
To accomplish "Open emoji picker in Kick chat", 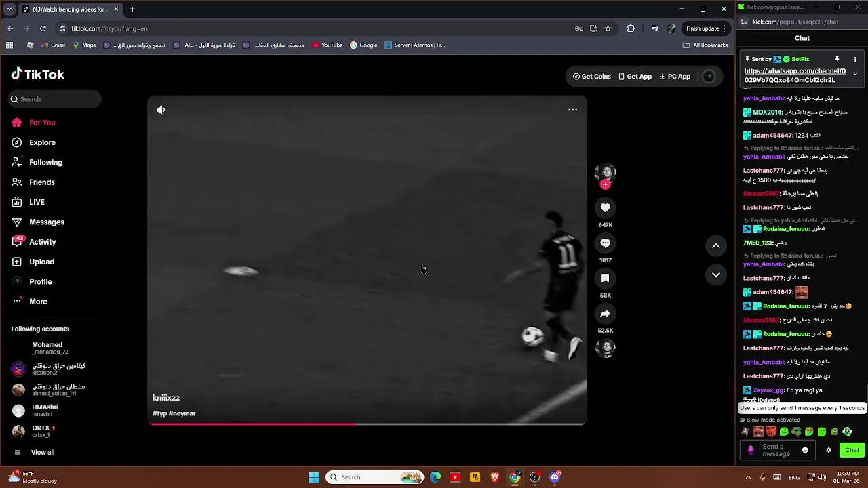I will click(805, 450).
